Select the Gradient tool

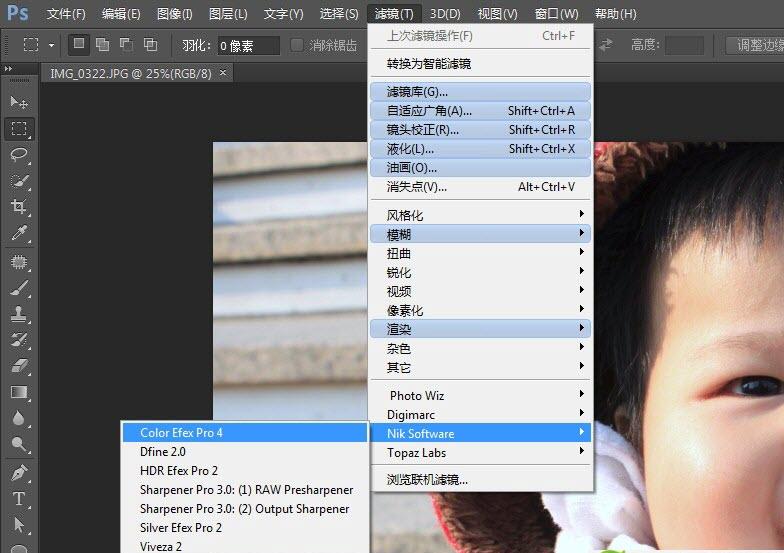click(x=19, y=393)
